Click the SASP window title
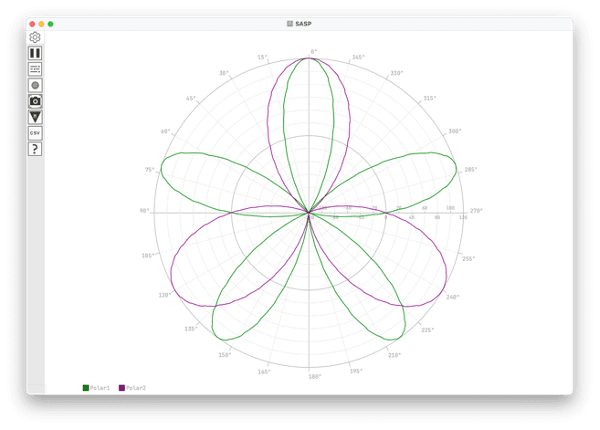Screen dimensions: 600x430 [303, 24]
